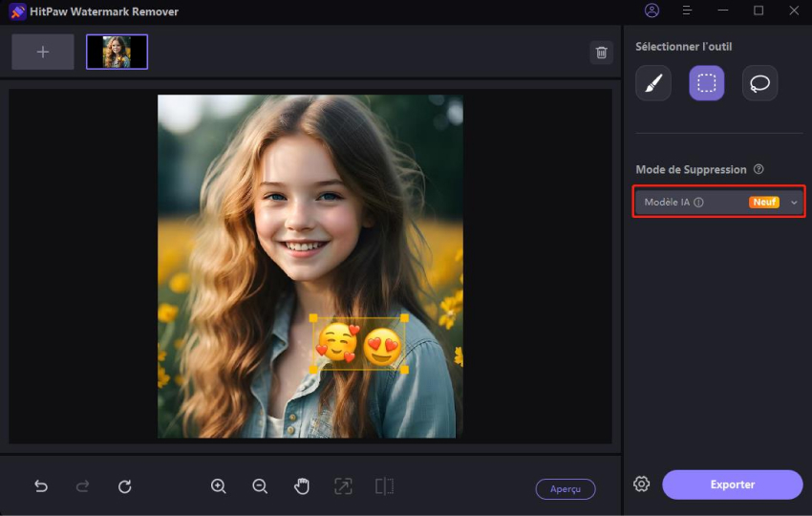
Task: Select the girl portrait thumbnail
Action: pos(118,52)
